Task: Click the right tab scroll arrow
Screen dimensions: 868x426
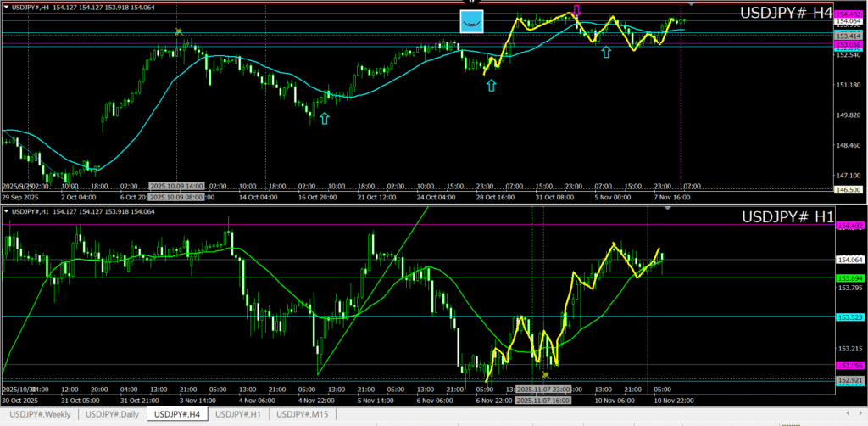Action: (x=860, y=414)
